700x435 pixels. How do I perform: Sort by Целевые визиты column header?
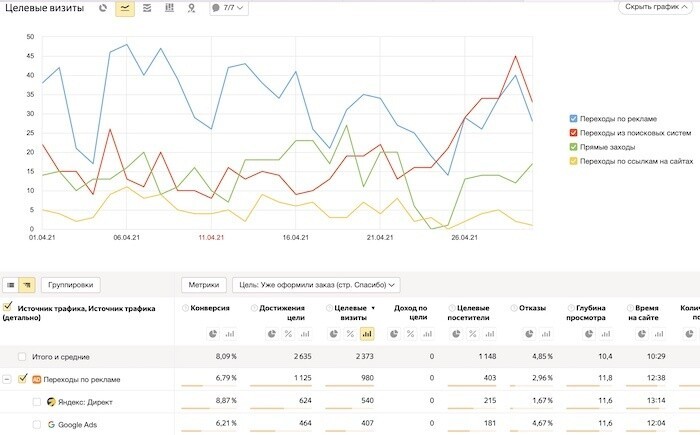351,313
